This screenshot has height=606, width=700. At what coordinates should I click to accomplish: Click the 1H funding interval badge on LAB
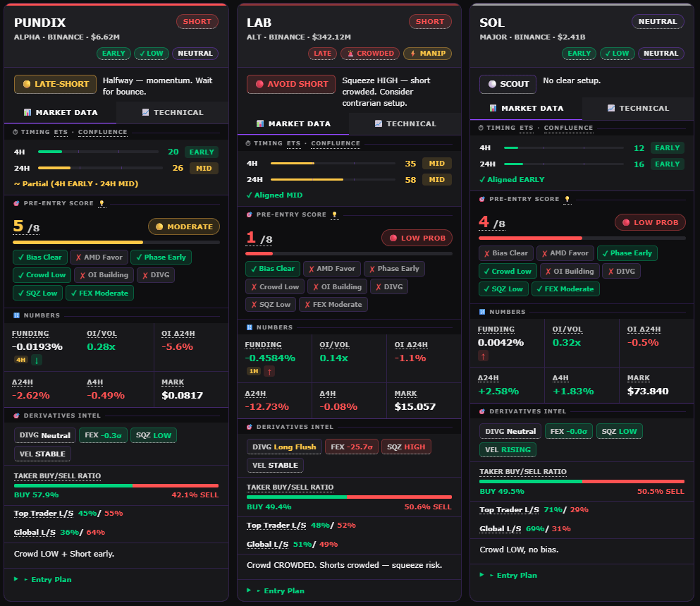(254, 371)
